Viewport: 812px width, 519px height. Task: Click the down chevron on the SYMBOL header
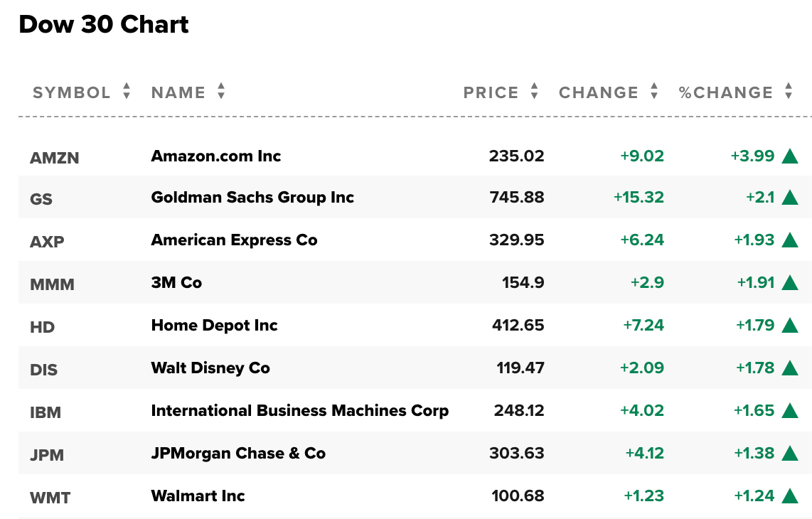point(126,96)
